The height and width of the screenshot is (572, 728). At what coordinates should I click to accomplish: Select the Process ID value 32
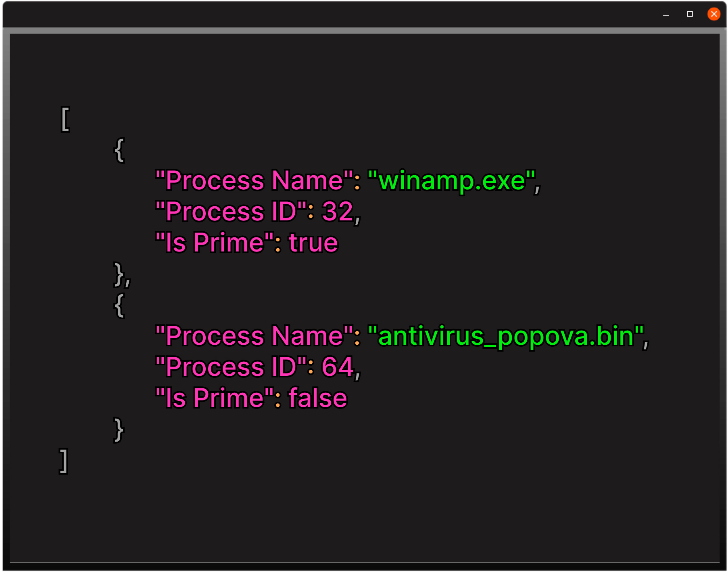click(338, 212)
